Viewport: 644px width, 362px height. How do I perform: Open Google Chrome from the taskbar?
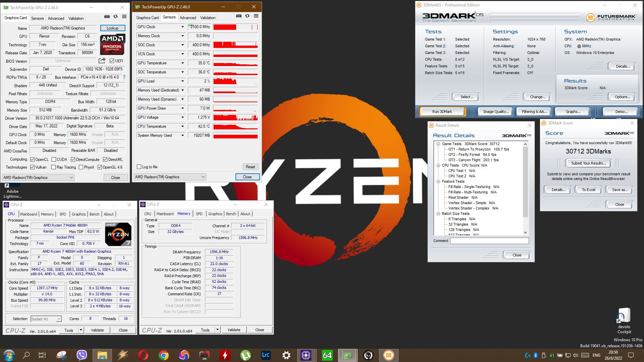pyautogui.click(x=164, y=355)
